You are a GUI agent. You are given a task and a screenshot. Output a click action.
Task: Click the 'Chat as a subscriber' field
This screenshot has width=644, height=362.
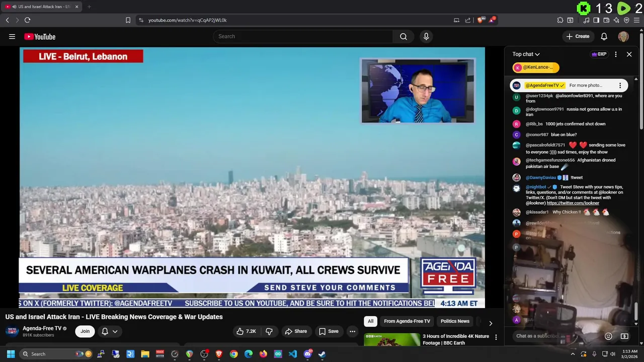557,336
